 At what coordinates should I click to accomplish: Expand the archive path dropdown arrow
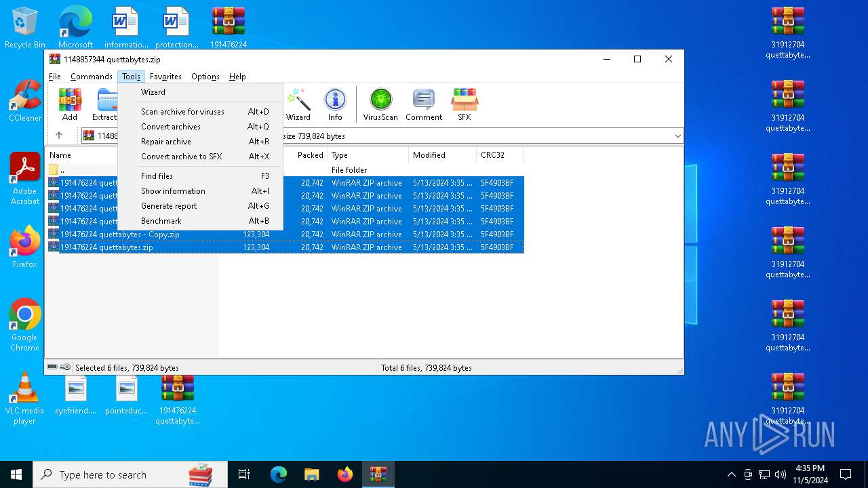pyautogui.click(x=677, y=136)
